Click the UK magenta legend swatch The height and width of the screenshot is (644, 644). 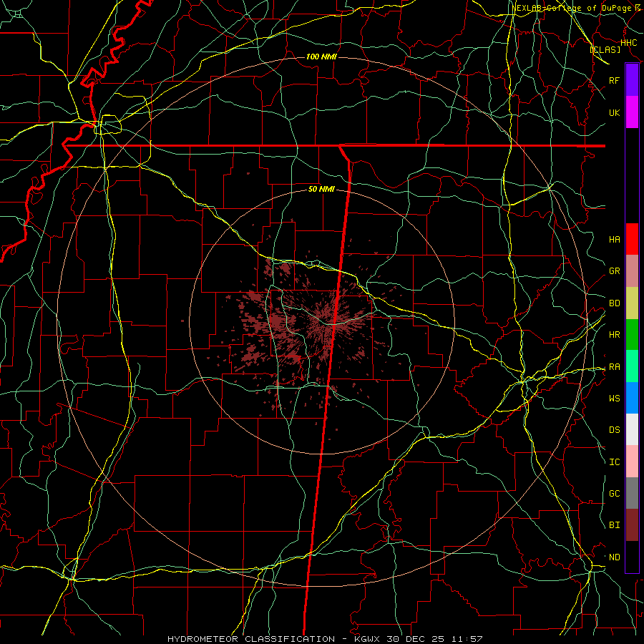(632, 112)
